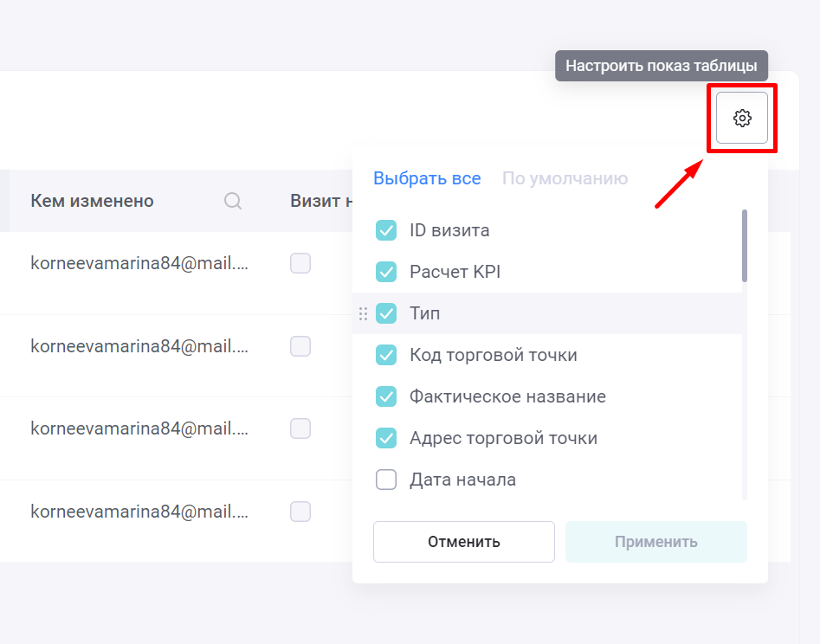Toggle the Расчет KPI checkbox
This screenshot has height=644, width=820.
[x=386, y=272]
